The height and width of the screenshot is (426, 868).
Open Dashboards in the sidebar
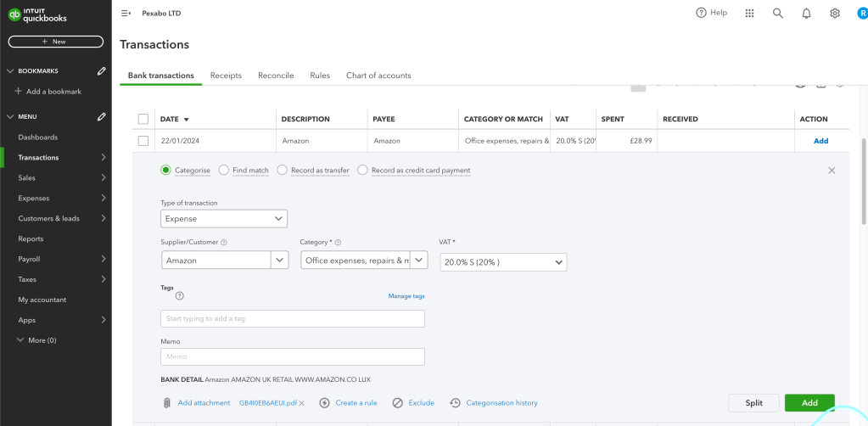(x=37, y=137)
